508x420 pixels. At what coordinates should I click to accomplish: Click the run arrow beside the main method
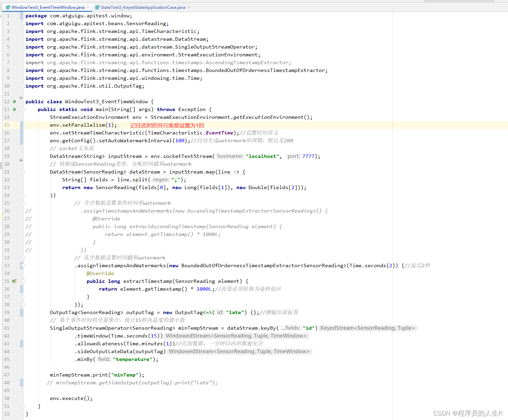tap(15, 109)
